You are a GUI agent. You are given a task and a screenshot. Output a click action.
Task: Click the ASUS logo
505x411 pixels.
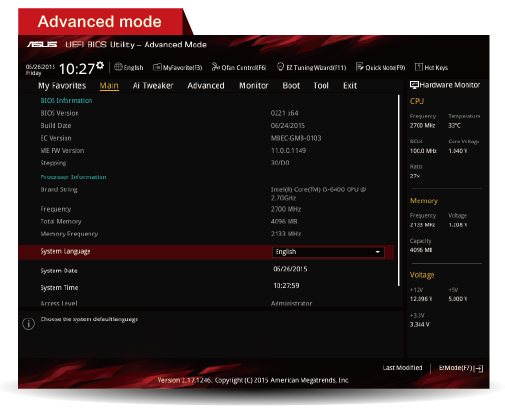[x=42, y=44]
